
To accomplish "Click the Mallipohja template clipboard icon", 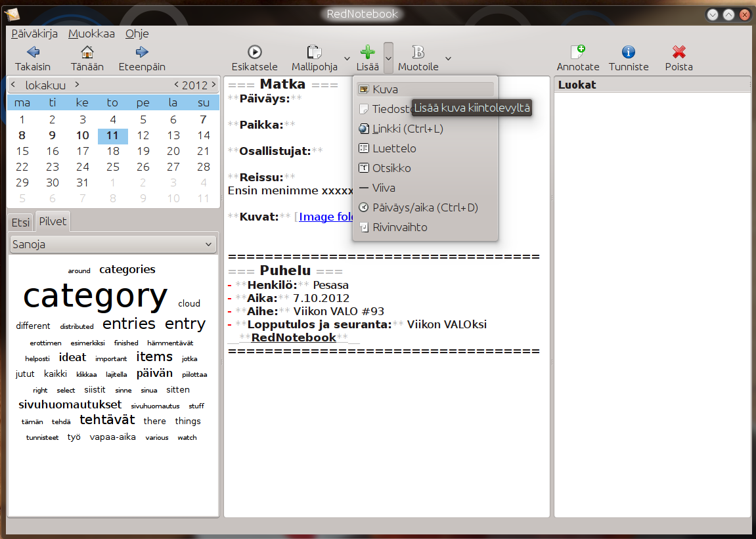I will pos(314,52).
